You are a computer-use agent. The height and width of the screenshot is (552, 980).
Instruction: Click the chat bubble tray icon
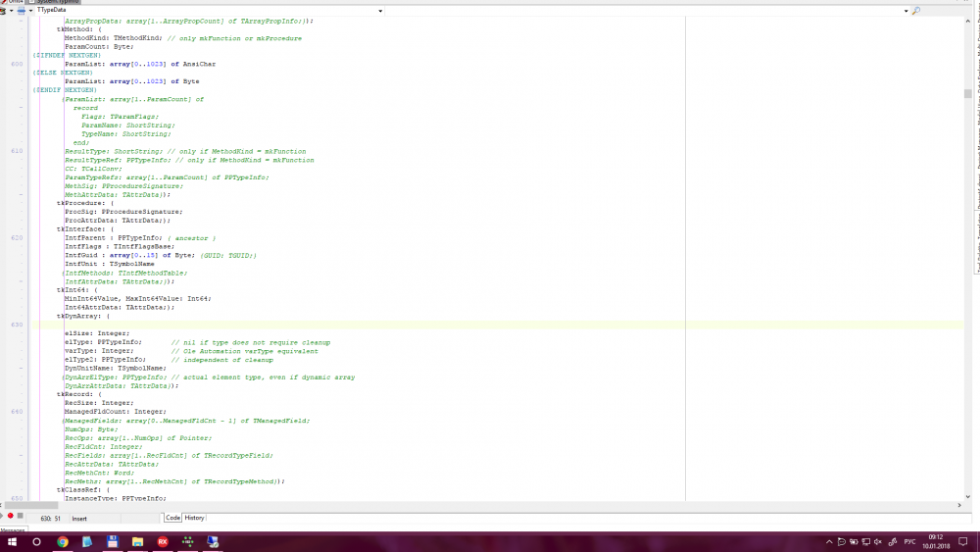[841, 542]
